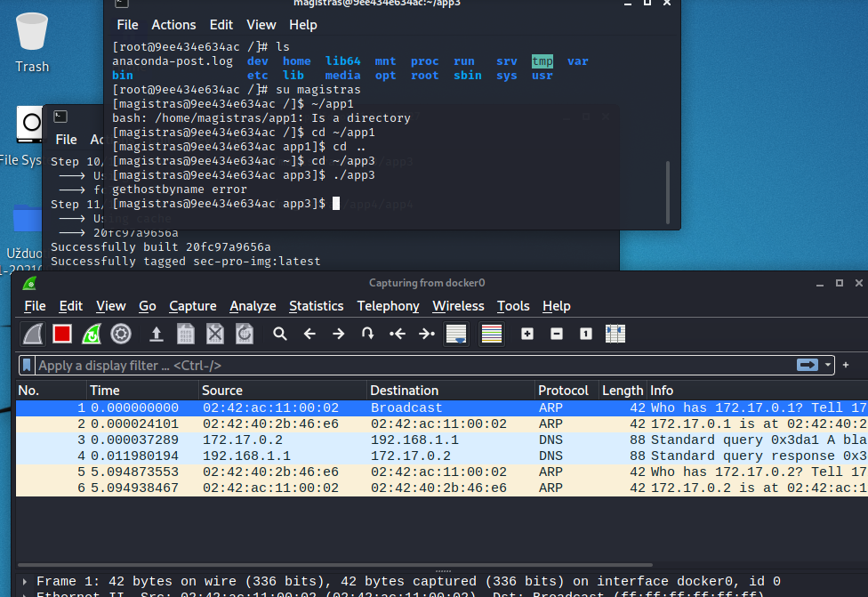Open the find packet tool

[279, 334]
